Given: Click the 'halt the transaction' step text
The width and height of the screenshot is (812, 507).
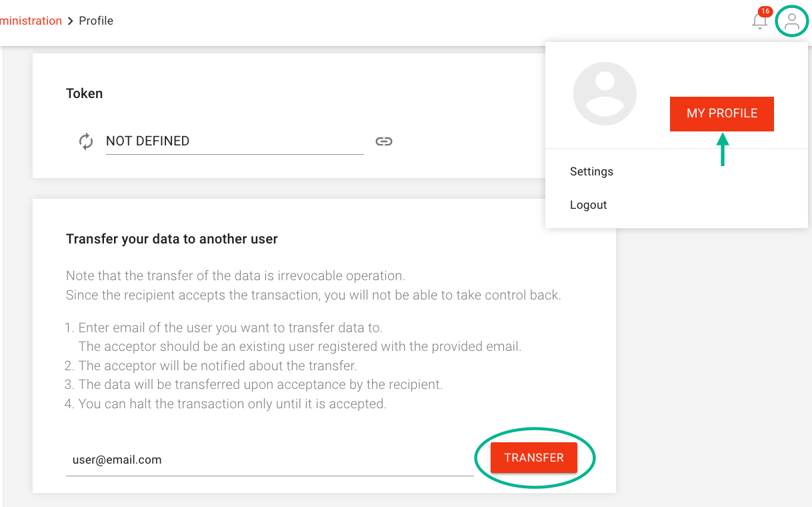Looking at the screenshot, I should coord(232,404).
